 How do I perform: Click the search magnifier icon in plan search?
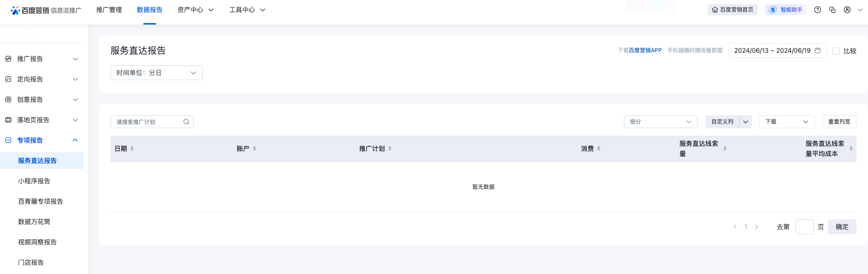[186, 122]
